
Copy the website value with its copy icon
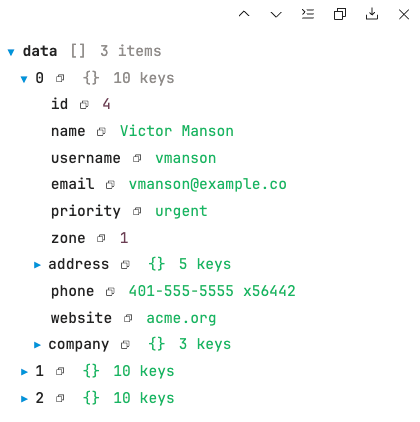[x=128, y=318]
